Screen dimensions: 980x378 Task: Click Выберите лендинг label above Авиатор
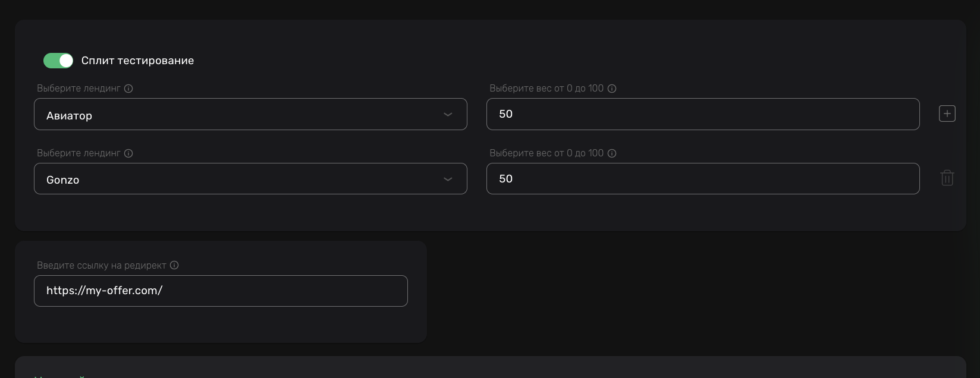[x=78, y=89]
